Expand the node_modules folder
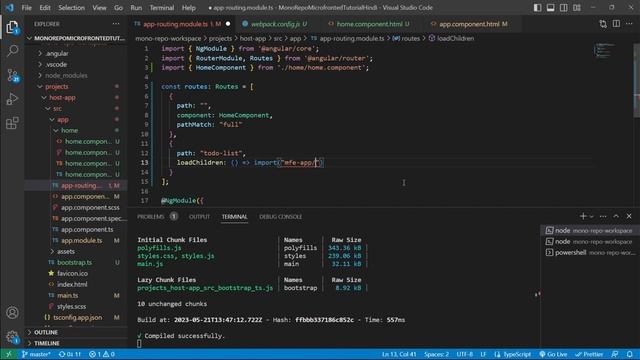640x360 pixels. 66,76
